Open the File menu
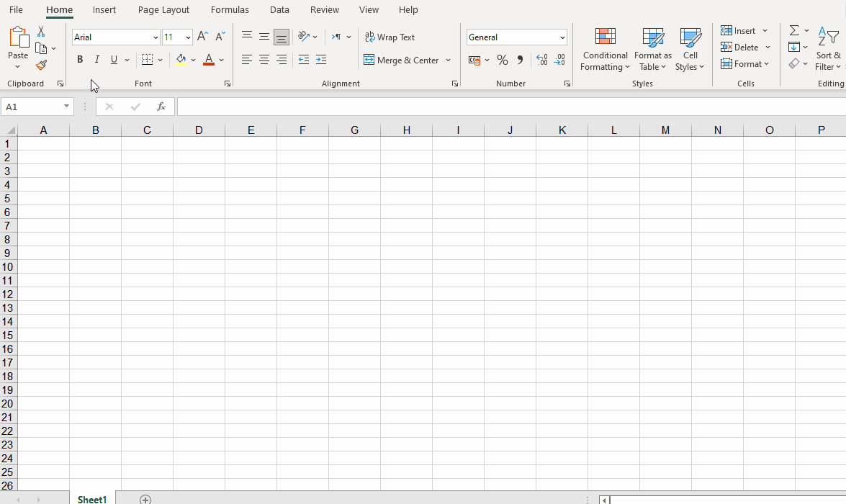 [16, 9]
